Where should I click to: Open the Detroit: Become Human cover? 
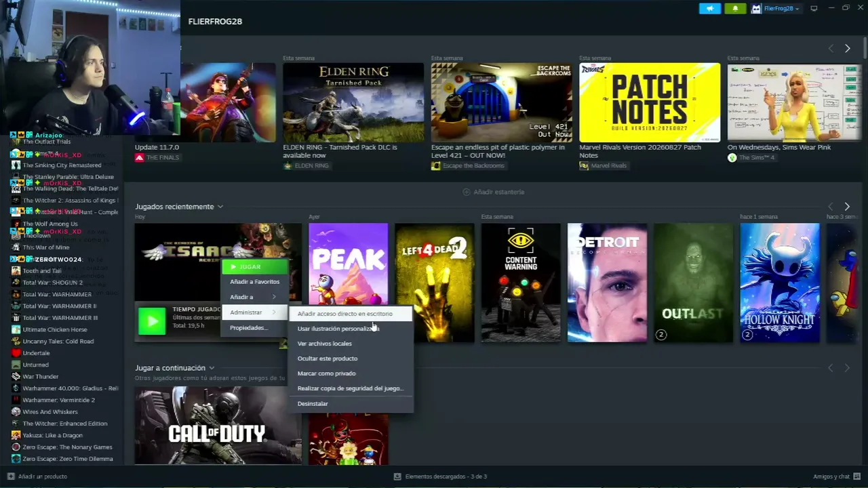point(607,283)
